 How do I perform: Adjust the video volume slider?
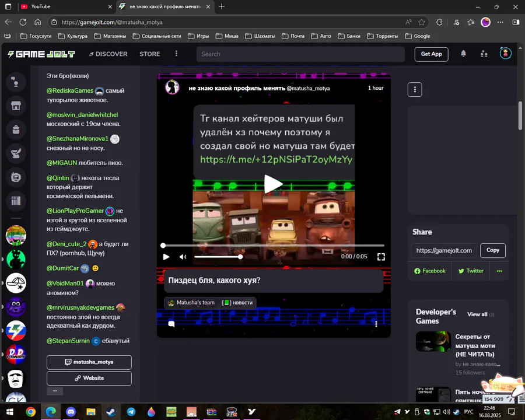click(218, 257)
